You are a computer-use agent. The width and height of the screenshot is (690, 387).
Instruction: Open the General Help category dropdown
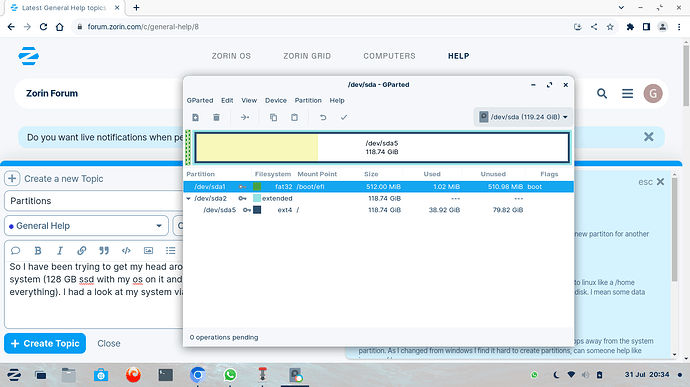(86, 226)
